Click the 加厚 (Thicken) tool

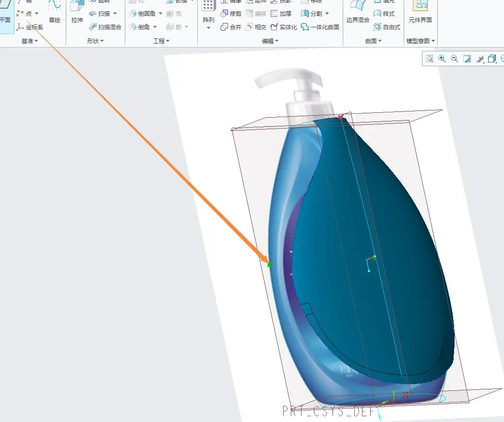pos(281,13)
